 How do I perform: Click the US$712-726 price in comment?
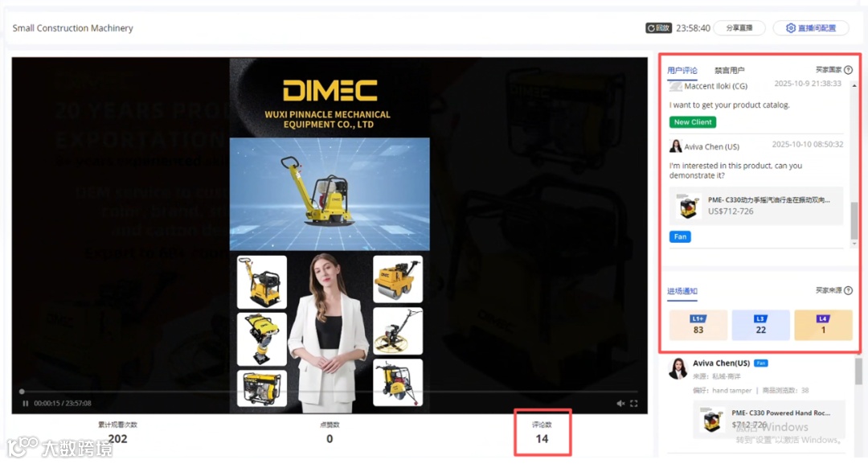pyautogui.click(x=730, y=211)
